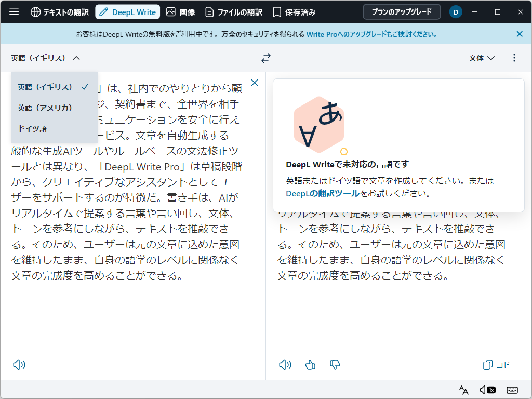The height and width of the screenshot is (399, 532).
Task: Swap source and target languages with the arrows icon
Action: [265, 58]
